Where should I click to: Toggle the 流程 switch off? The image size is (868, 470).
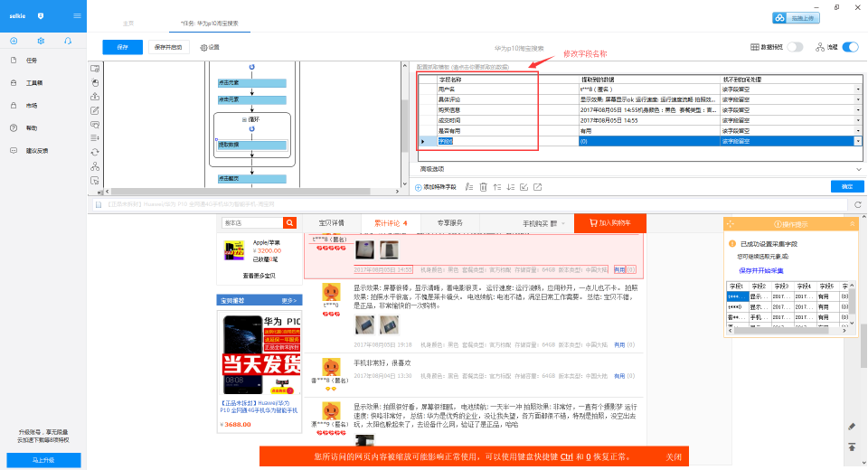click(x=850, y=47)
